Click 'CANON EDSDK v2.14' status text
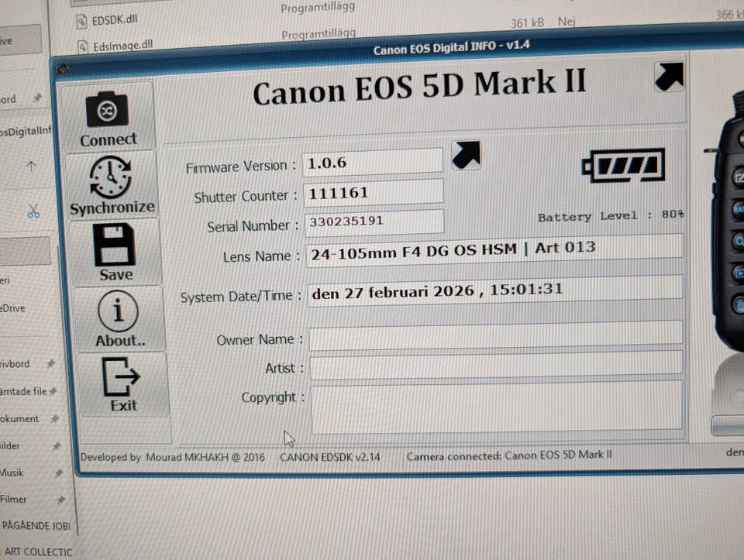The image size is (744, 560). point(330,457)
